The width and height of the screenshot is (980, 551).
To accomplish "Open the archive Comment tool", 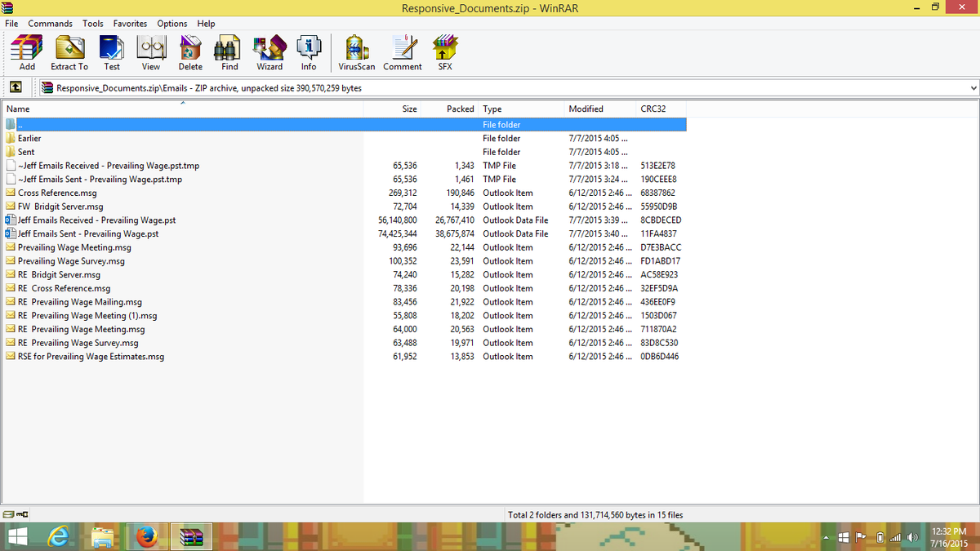I will (403, 53).
